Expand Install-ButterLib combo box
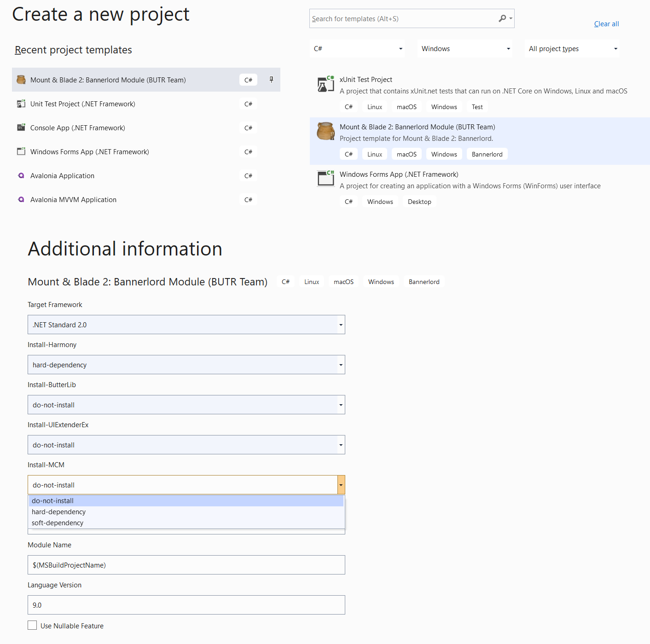This screenshot has height=644, width=650. click(x=341, y=405)
